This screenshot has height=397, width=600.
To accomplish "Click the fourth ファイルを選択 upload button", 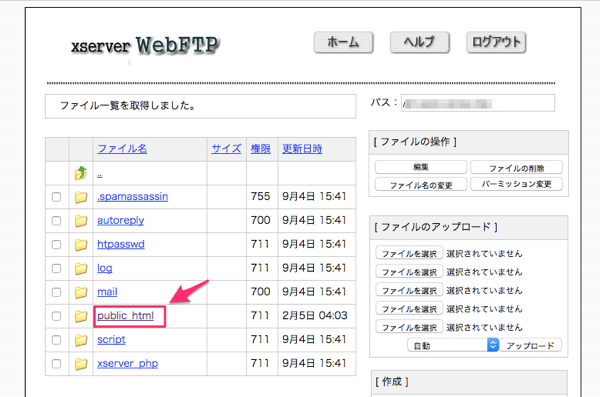I will (x=409, y=309).
